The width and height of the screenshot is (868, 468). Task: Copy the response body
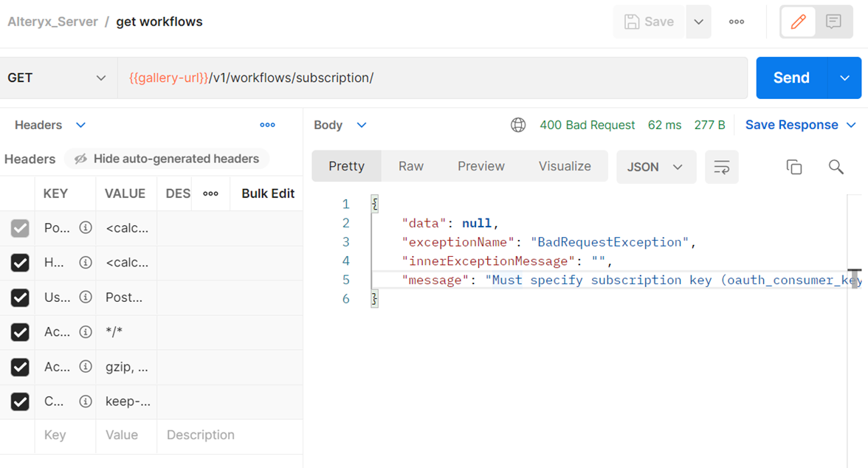(794, 167)
